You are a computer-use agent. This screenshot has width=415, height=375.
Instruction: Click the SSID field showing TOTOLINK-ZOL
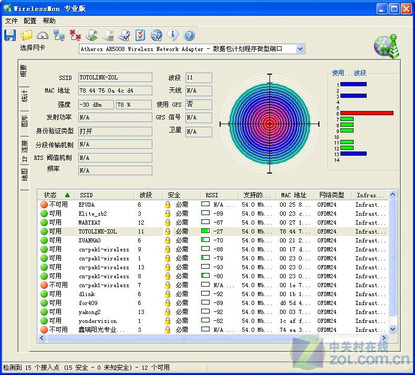[115, 78]
